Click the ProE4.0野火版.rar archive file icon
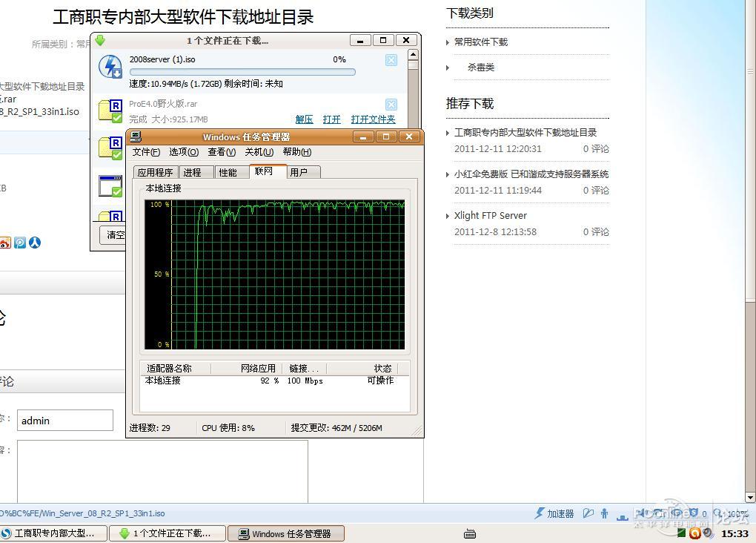Screen dimensions: 756x543 (x=110, y=111)
